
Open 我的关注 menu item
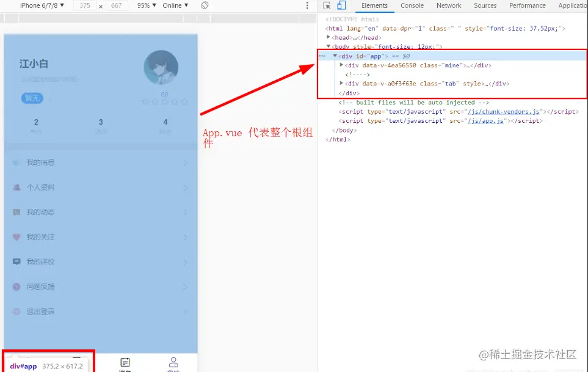[x=101, y=237]
